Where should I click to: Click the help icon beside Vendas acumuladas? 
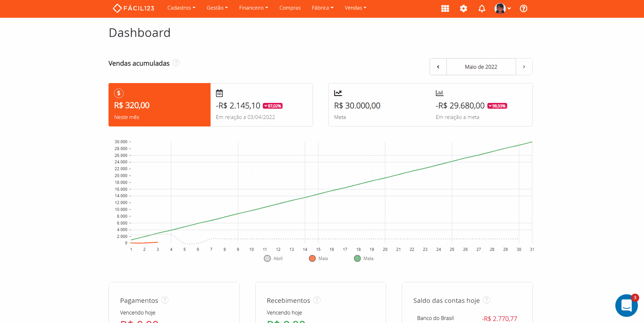coord(176,63)
